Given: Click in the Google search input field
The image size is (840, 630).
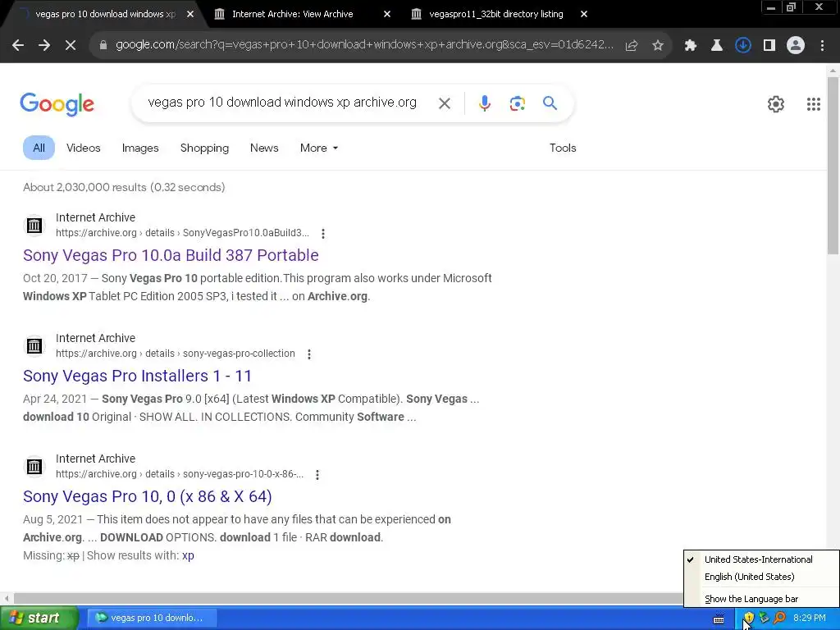Looking at the screenshot, I should click(x=282, y=103).
